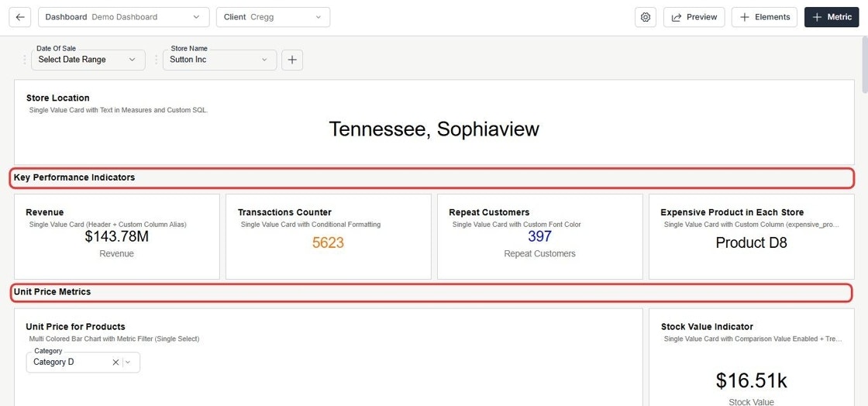The image size is (868, 406).
Task: Click the Store Location card
Action: [x=434, y=122]
